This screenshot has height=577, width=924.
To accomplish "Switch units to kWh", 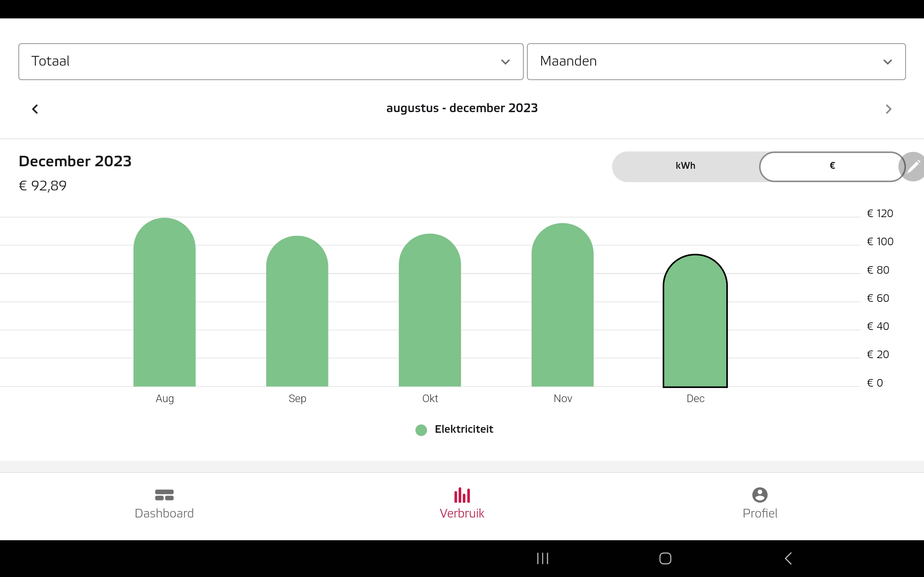I will click(685, 166).
